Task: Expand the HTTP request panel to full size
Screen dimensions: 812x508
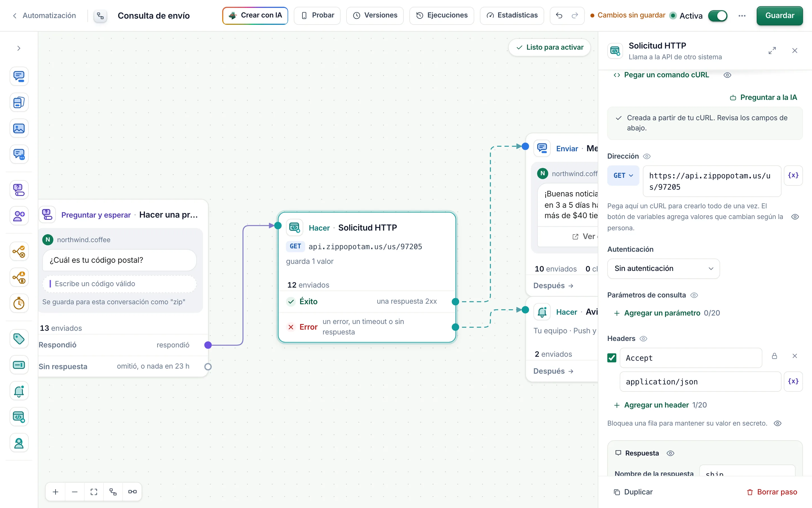Action: [x=772, y=51]
